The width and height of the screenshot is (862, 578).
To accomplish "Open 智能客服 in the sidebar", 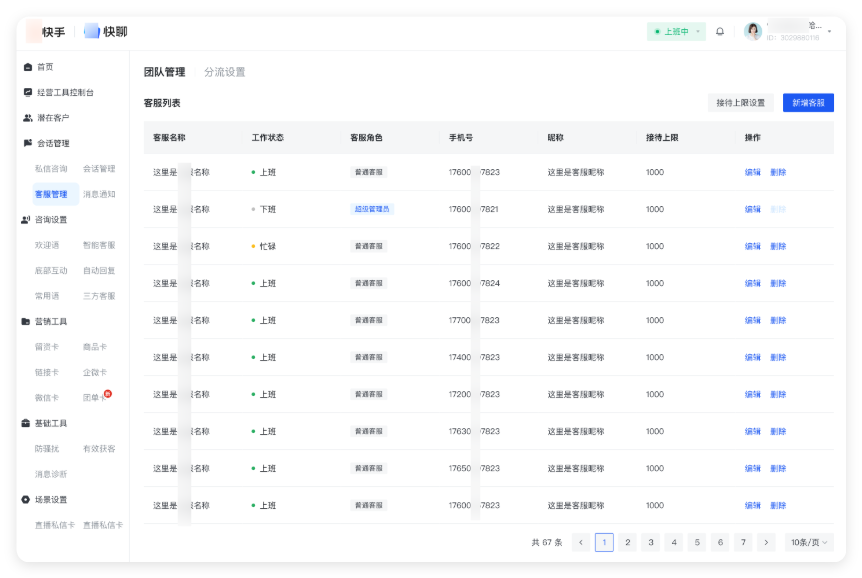I will pos(99,245).
